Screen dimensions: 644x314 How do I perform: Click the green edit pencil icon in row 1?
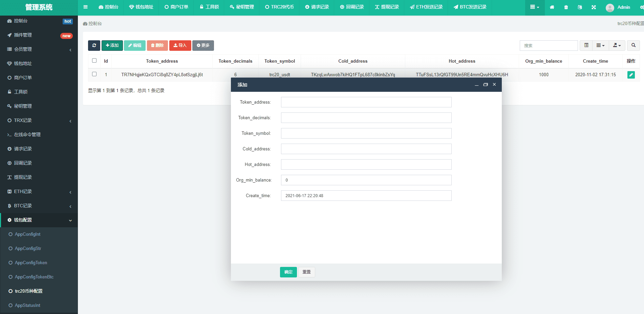pyautogui.click(x=631, y=75)
